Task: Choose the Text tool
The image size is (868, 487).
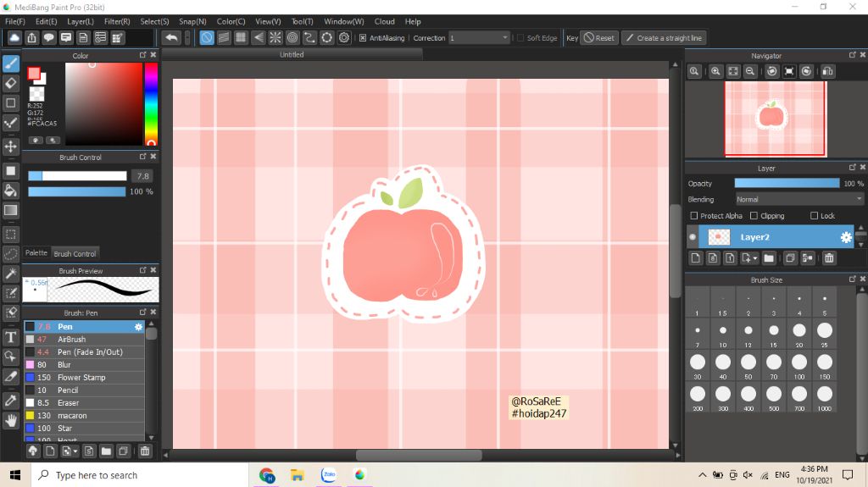Action: tap(11, 337)
